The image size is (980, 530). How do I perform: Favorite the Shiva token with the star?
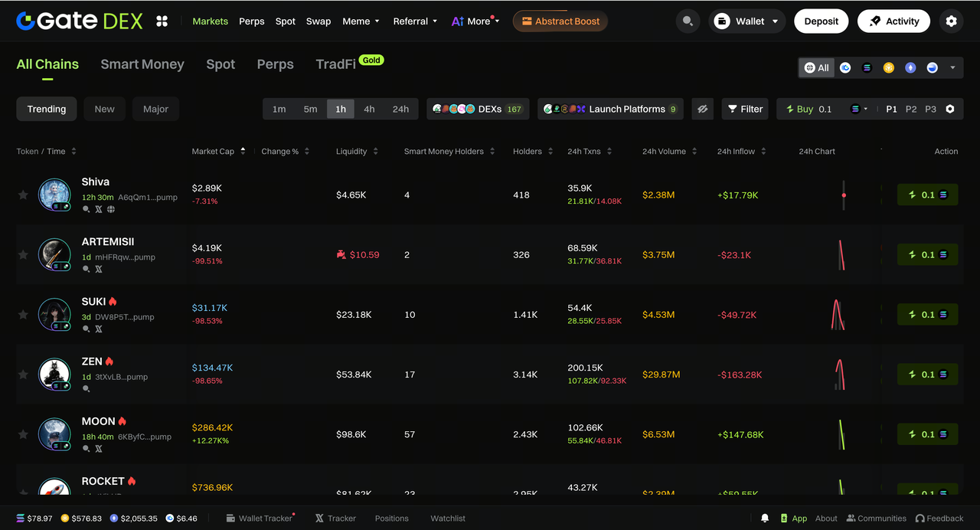[x=23, y=195]
